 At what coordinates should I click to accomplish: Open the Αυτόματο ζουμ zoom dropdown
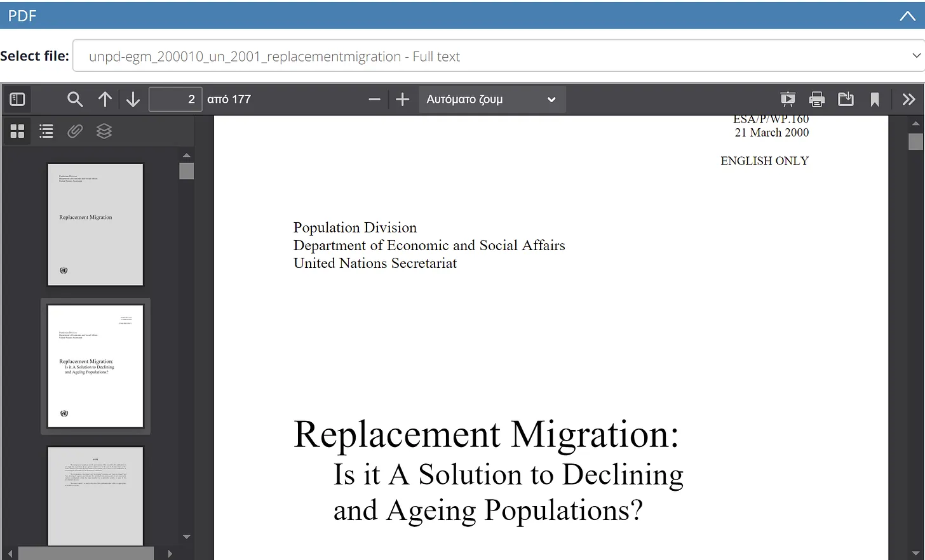[x=491, y=100]
